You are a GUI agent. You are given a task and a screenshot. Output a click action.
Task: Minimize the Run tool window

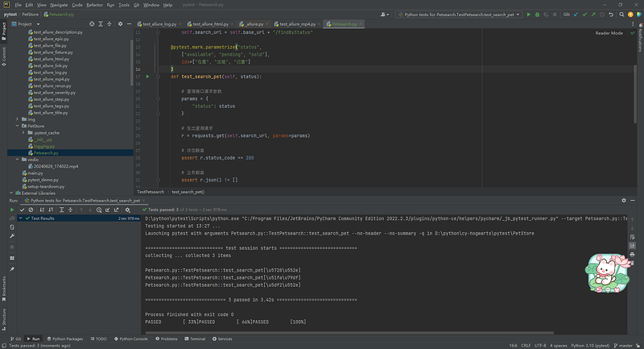pyautogui.click(x=633, y=200)
